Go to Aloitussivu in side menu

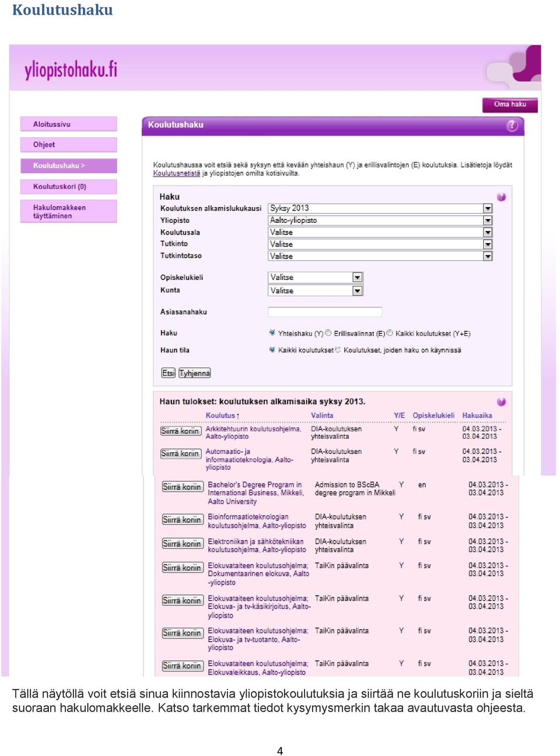click(68, 124)
